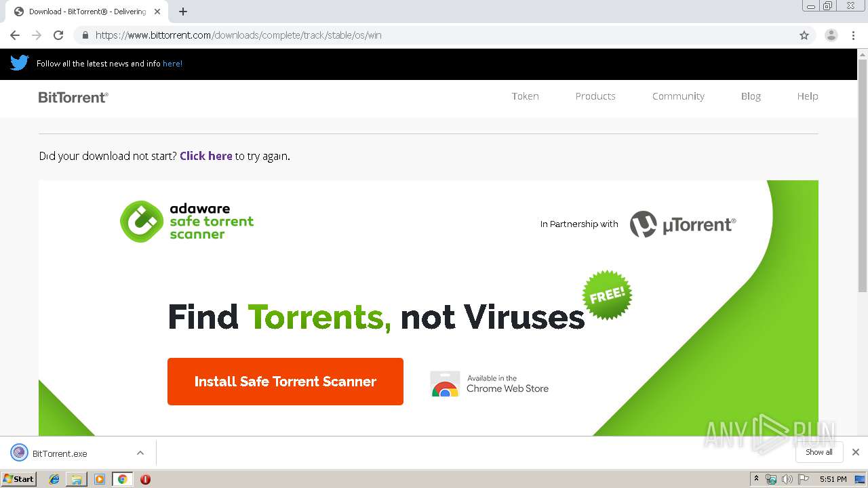Screen dimensions: 868x488
Task: Click the µTorrent partner logo
Action: point(683,224)
